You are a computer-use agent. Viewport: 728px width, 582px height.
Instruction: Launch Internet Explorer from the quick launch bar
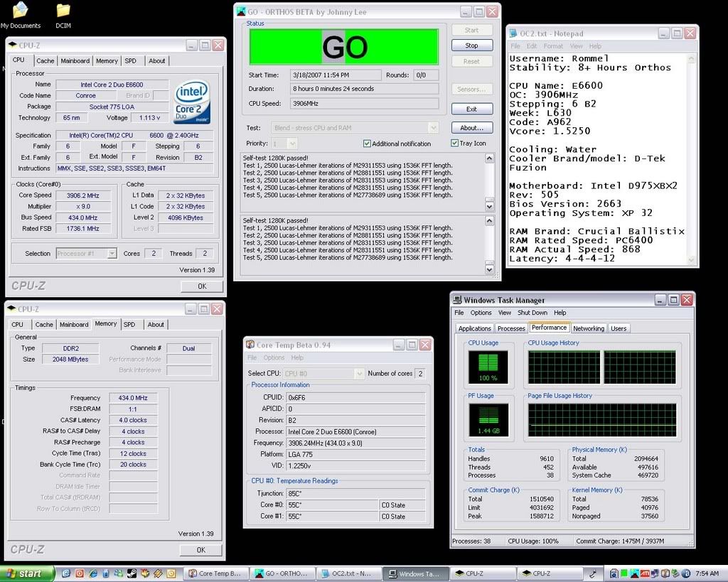tap(93, 573)
